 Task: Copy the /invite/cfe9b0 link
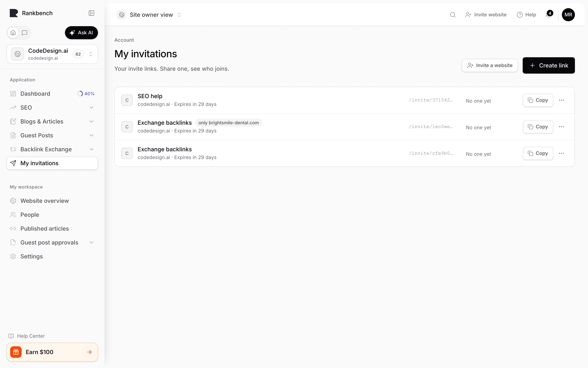point(538,153)
